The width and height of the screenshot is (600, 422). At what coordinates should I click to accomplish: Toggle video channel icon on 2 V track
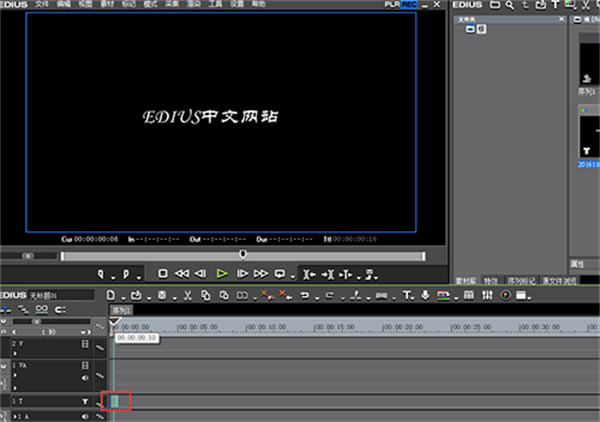tap(85, 344)
